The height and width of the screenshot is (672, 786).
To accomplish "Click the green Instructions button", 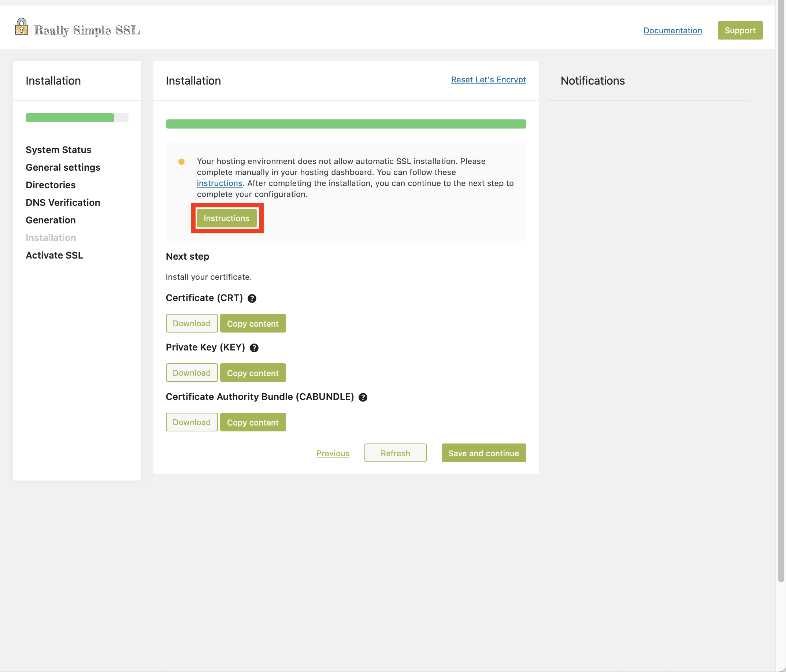I will [226, 218].
